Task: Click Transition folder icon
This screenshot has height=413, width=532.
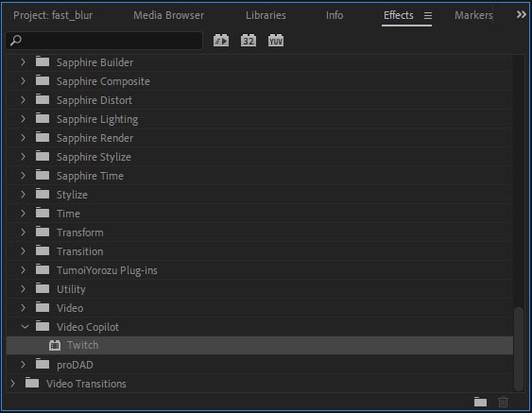Action: pos(43,250)
